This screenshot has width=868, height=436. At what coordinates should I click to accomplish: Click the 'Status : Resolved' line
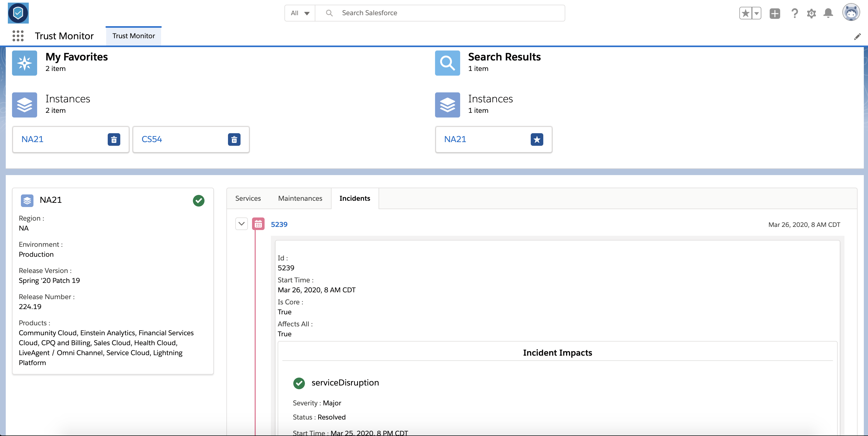(319, 417)
